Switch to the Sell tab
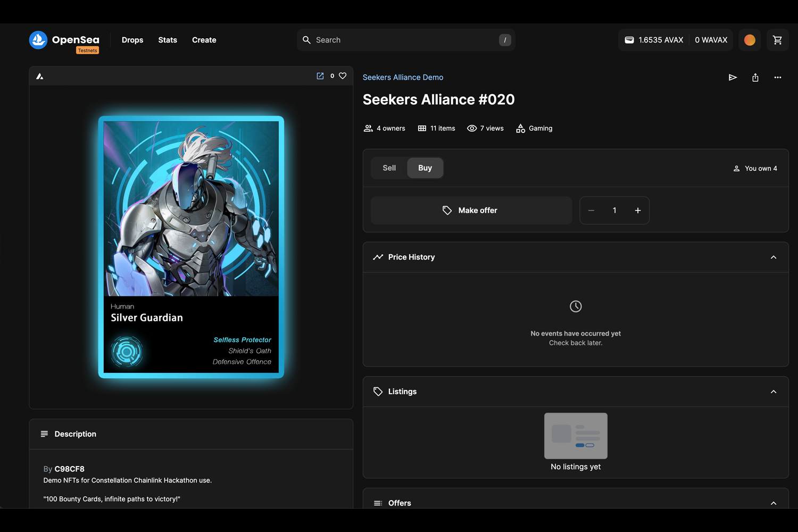This screenshot has height=532, width=798. pyautogui.click(x=389, y=168)
